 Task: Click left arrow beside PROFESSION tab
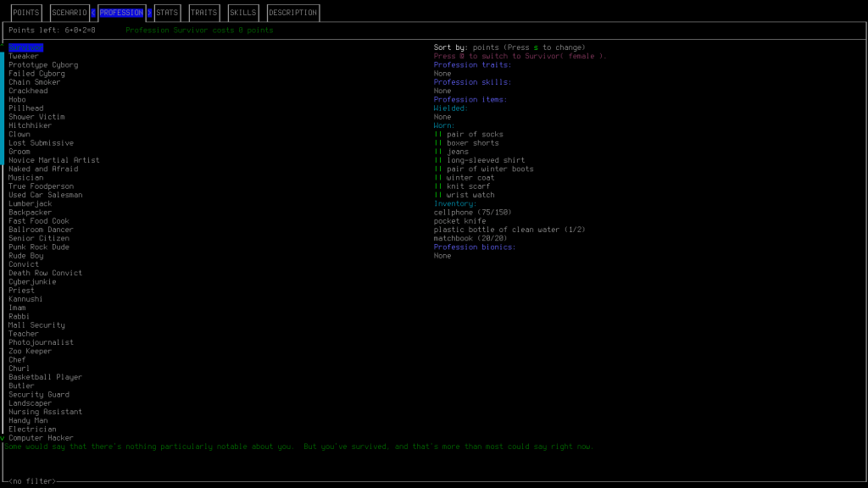(93, 13)
